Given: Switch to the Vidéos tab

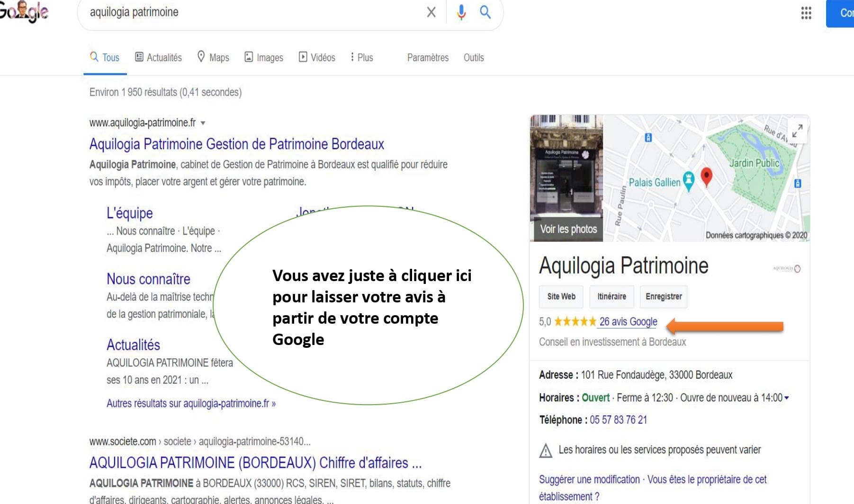Looking at the screenshot, I should point(317,57).
